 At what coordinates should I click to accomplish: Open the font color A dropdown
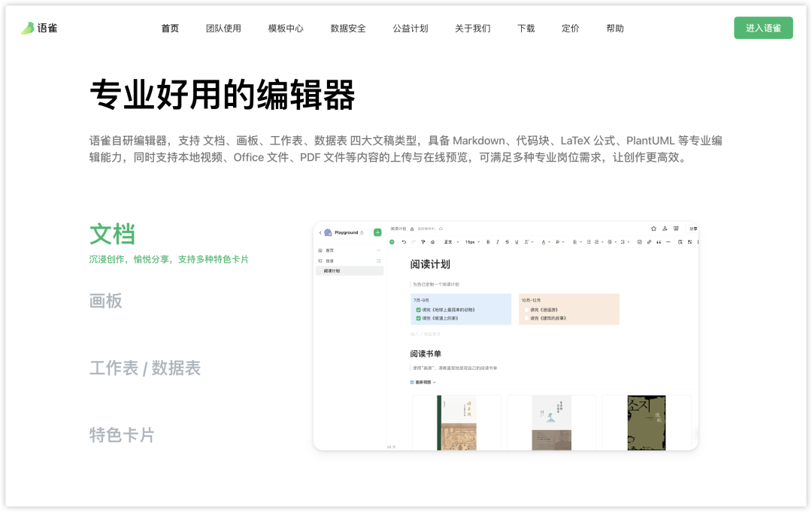pyautogui.click(x=546, y=242)
